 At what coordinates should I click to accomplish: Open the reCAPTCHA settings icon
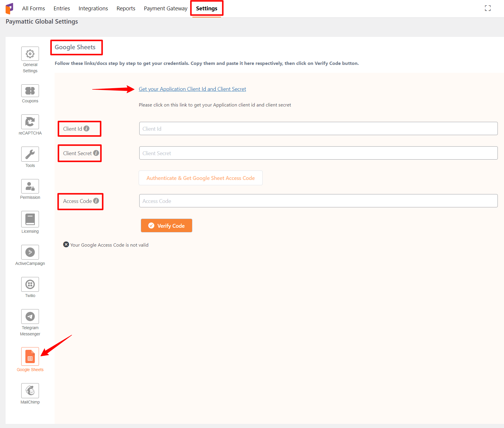(30, 122)
